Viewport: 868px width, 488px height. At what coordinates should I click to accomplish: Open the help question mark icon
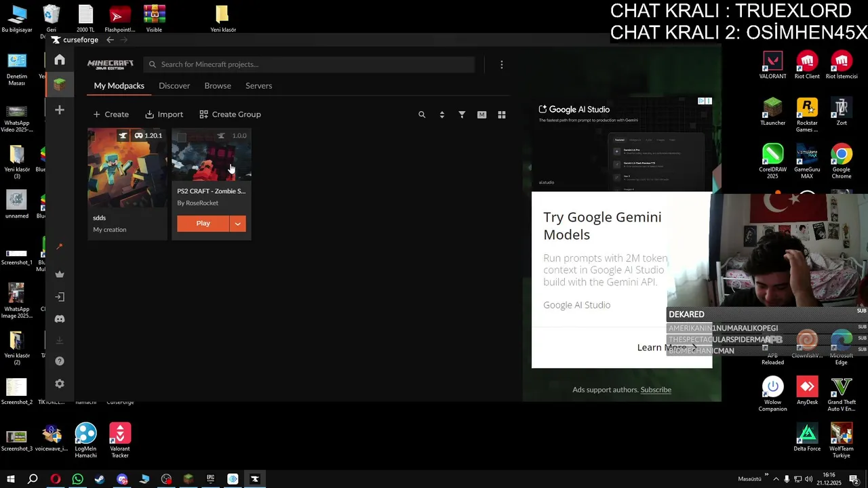[60, 361]
